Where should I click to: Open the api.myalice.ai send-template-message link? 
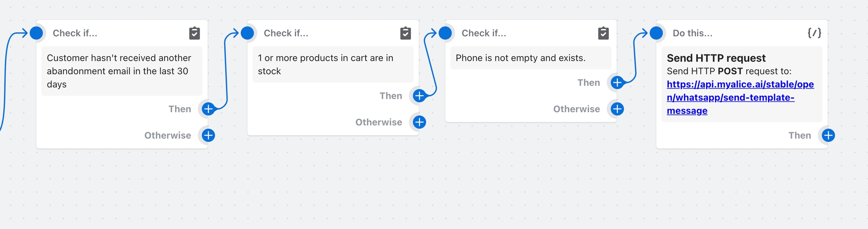pyautogui.click(x=740, y=97)
